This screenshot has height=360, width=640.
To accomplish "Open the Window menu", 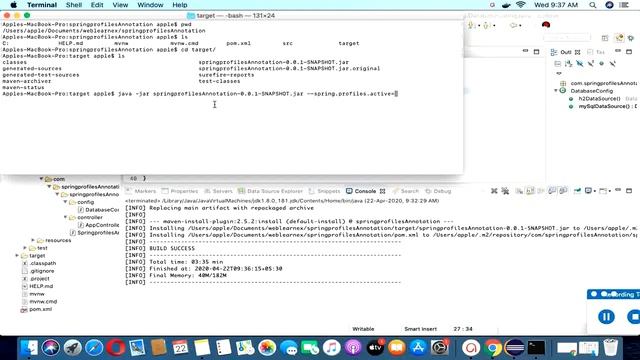I will click(x=150, y=5).
